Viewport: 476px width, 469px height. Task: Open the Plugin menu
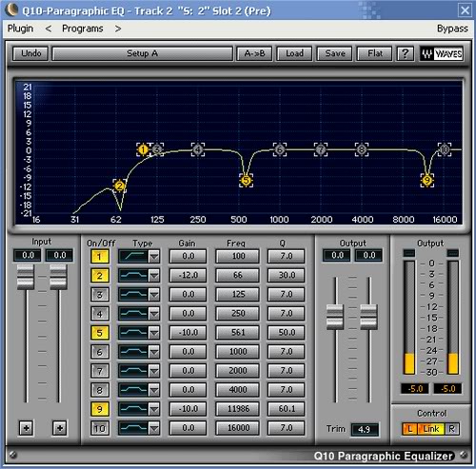pyautogui.click(x=20, y=29)
